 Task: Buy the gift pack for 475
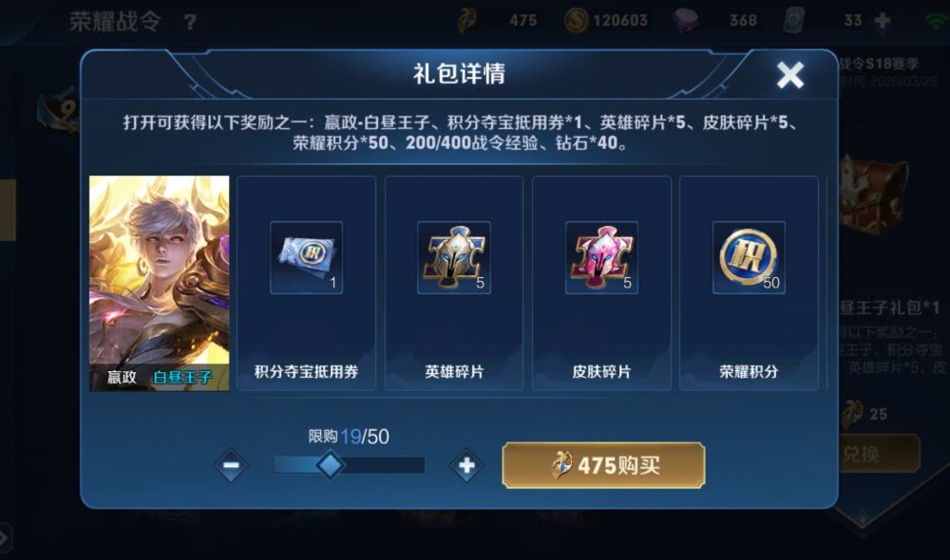tap(603, 465)
